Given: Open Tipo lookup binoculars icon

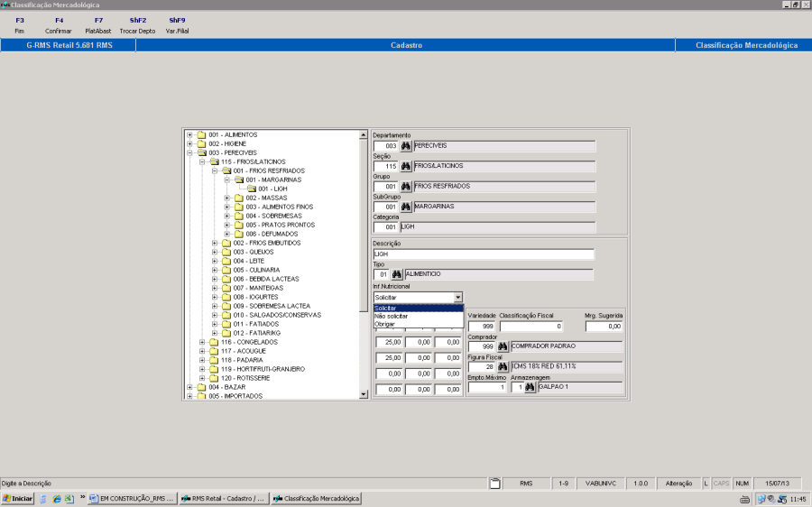Looking at the screenshot, I should 397,274.
